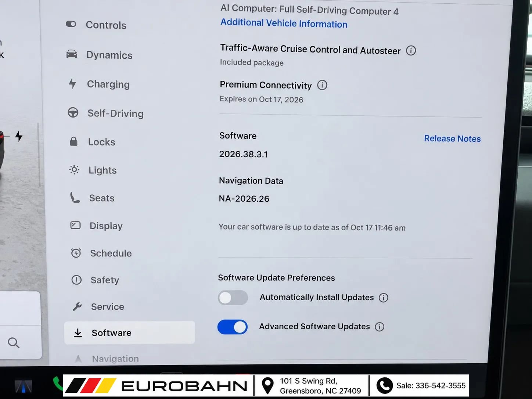This screenshot has height=399, width=532.
Task: Tap the Navigation Data heading
Action: 251,181
